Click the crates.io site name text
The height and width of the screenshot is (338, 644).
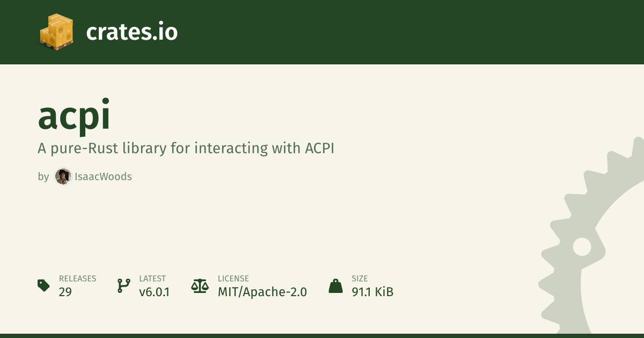131,32
